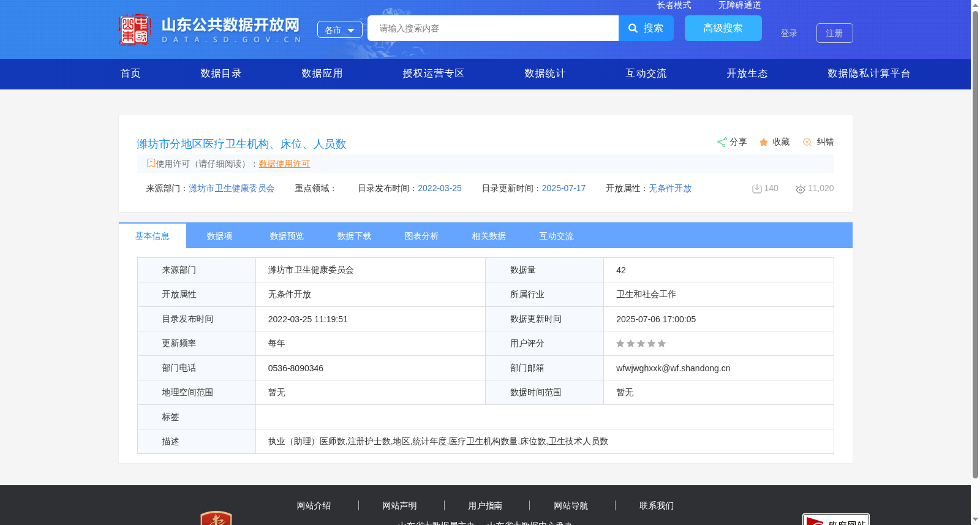
Task: Open 互动交流 in the top navigation bar
Action: (646, 74)
